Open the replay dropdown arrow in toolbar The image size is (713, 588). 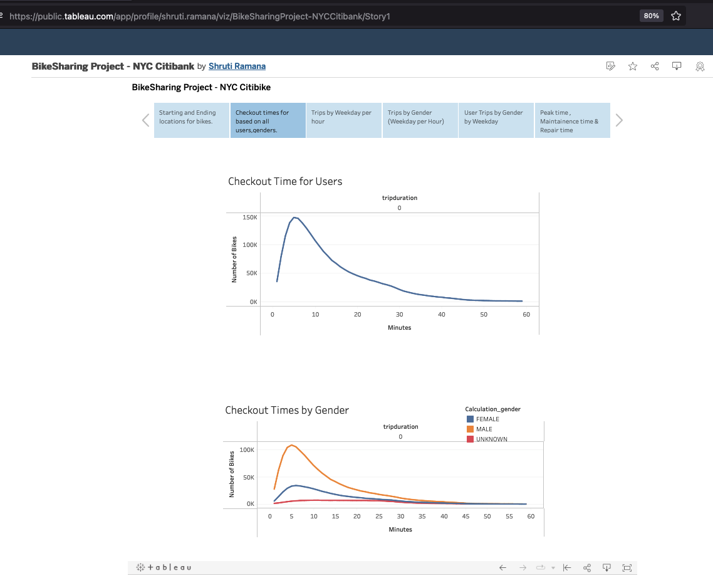point(553,568)
